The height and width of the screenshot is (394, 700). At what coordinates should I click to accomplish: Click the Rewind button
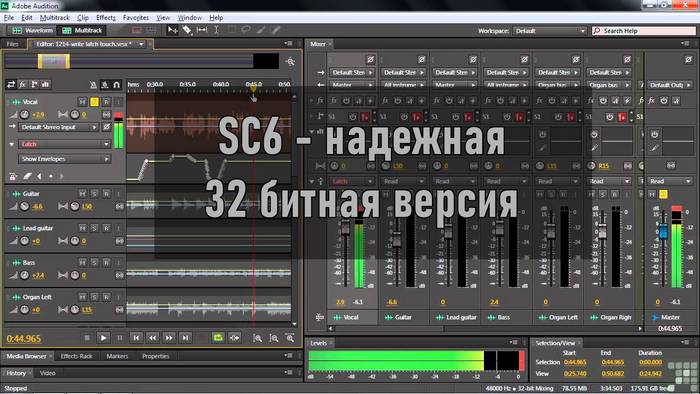(x=152, y=338)
